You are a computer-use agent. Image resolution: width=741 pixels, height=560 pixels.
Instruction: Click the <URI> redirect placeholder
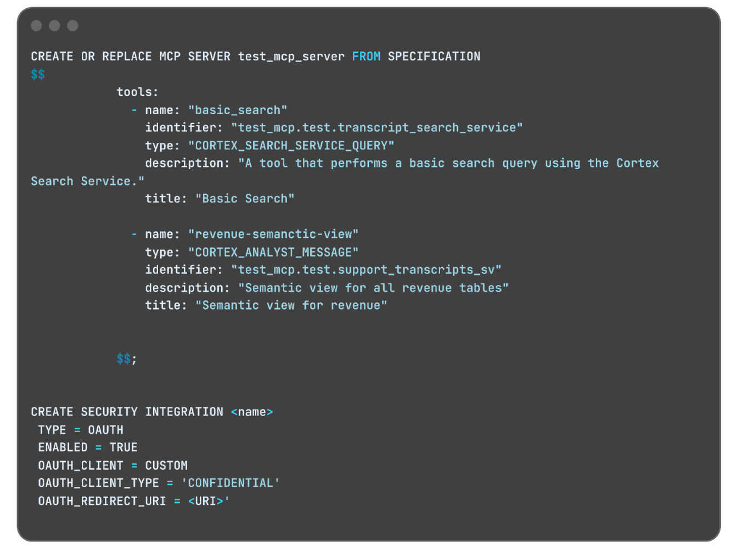point(206,501)
